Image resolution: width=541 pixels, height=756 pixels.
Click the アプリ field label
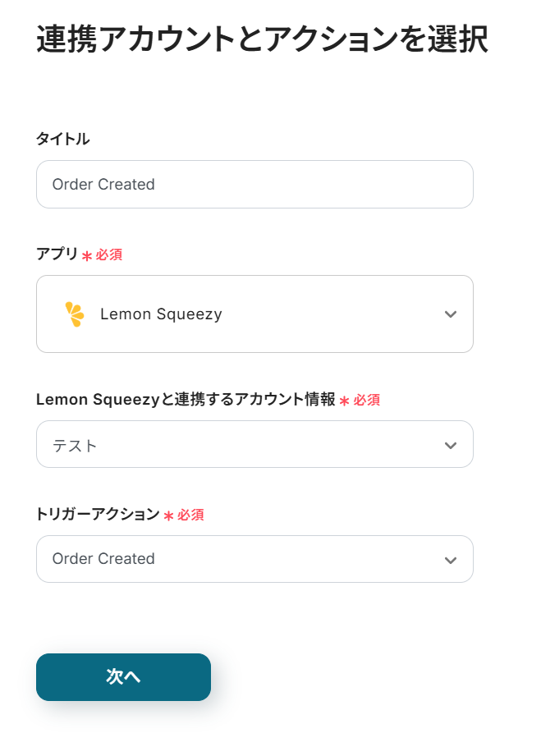[x=57, y=254]
